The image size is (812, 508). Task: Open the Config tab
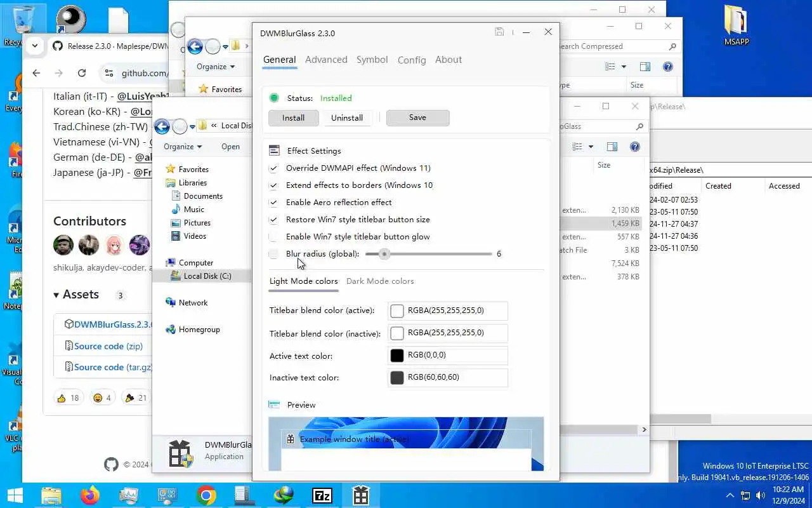pos(412,60)
